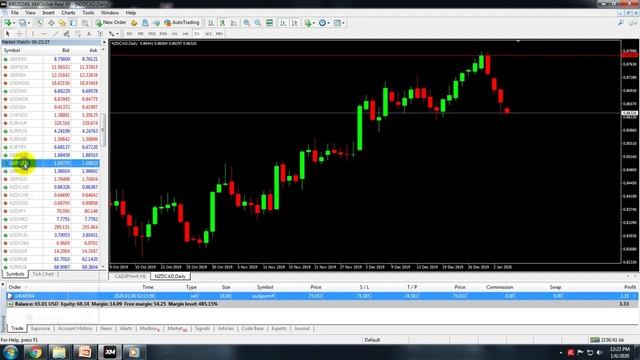Open the Strategy Tester icon
The image size is (640, 360).
tap(85, 23)
